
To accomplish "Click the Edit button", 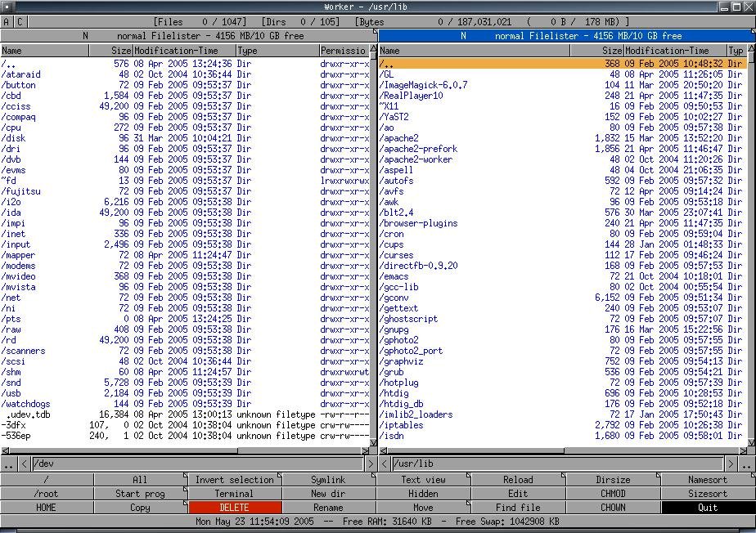I will tap(518, 494).
